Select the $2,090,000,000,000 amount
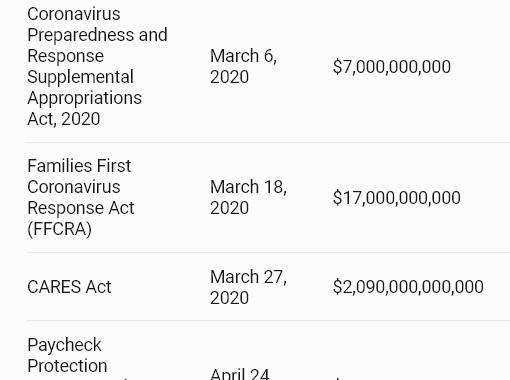 pos(408,287)
